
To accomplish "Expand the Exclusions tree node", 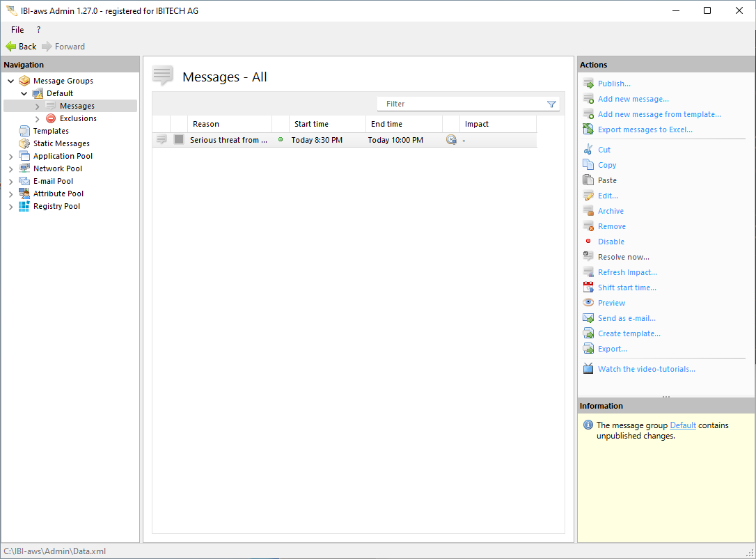I will (38, 119).
